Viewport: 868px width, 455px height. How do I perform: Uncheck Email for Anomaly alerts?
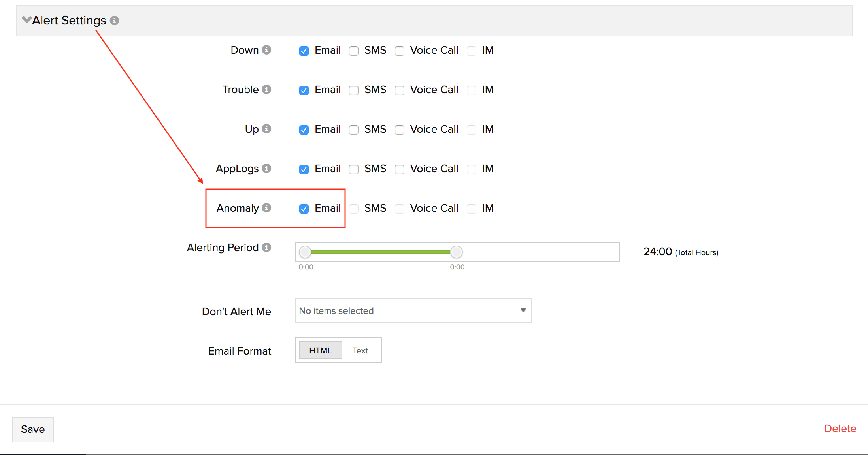pos(304,209)
